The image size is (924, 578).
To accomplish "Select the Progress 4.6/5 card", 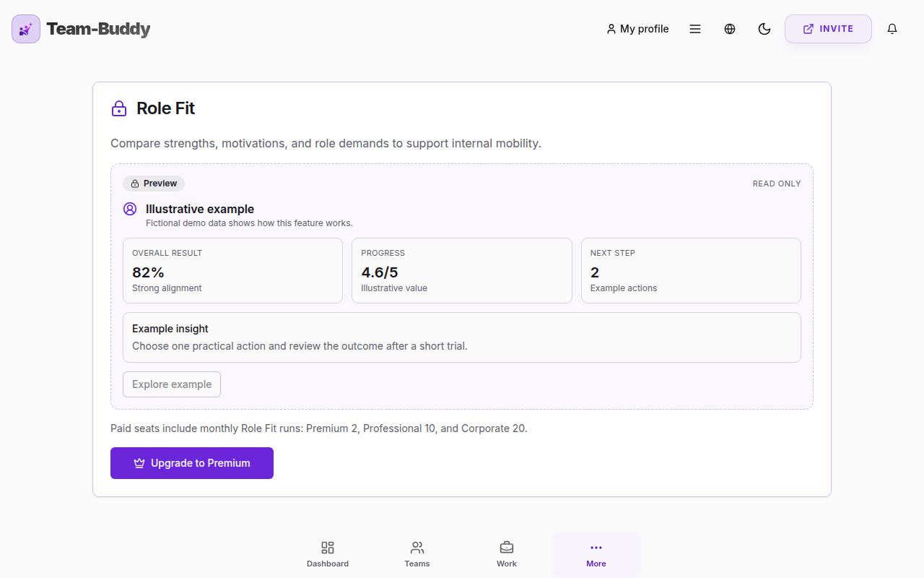I will point(462,270).
